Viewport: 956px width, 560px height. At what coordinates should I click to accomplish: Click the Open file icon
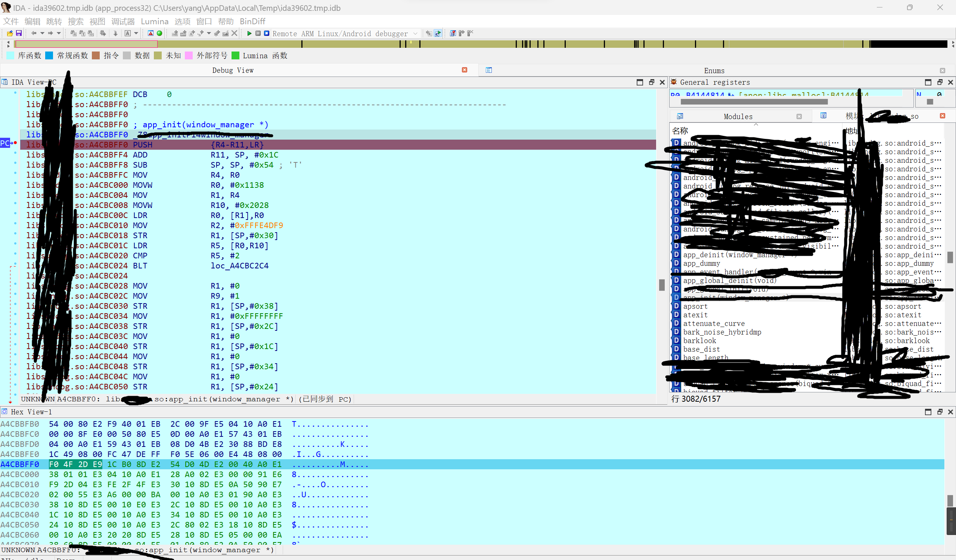[x=10, y=33]
